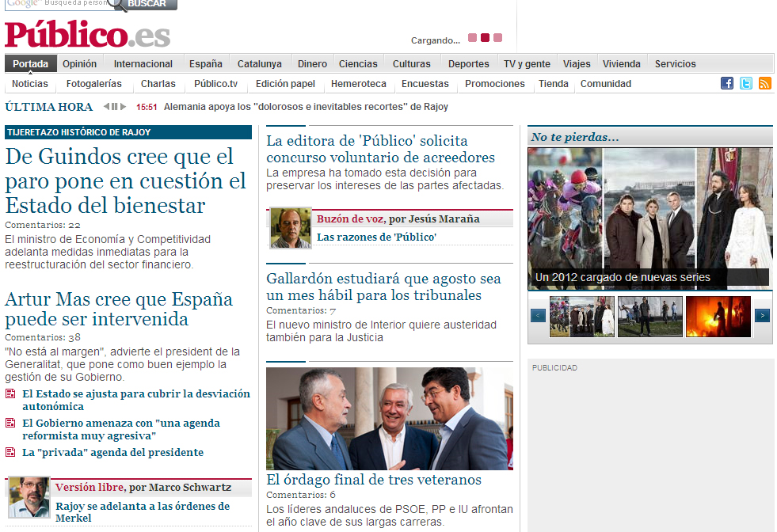Open the Catalunya section tab
This screenshot has width=777, height=532.
tap(259, 64)
